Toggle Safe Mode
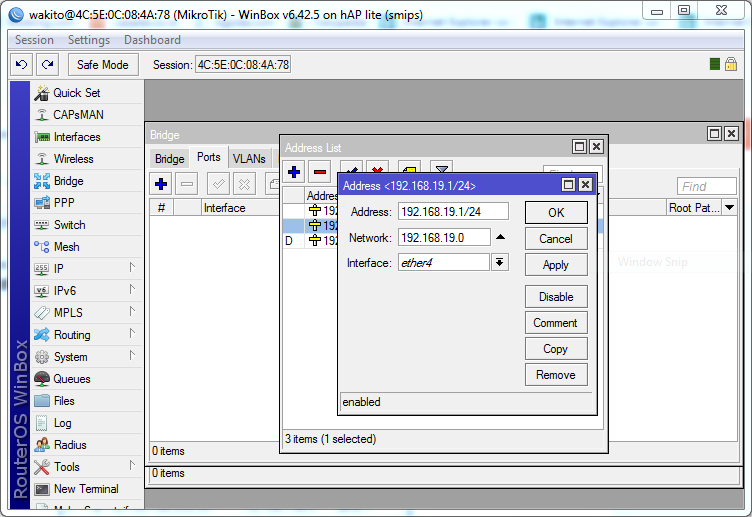This screenshot has height=517, width=752. pyautogui.click(x=103, y=64)
